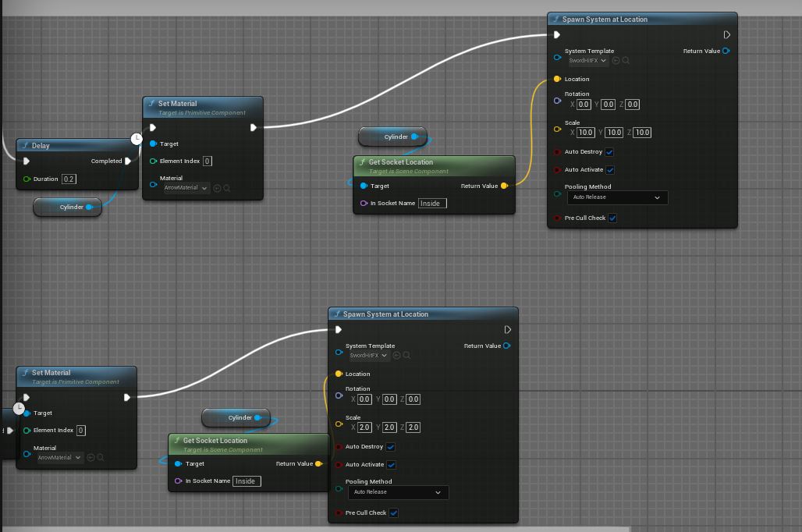
Task: Open the ArrowMaterial dropdown in the Set Material node next to Delay
Action: tap(186, 188)
